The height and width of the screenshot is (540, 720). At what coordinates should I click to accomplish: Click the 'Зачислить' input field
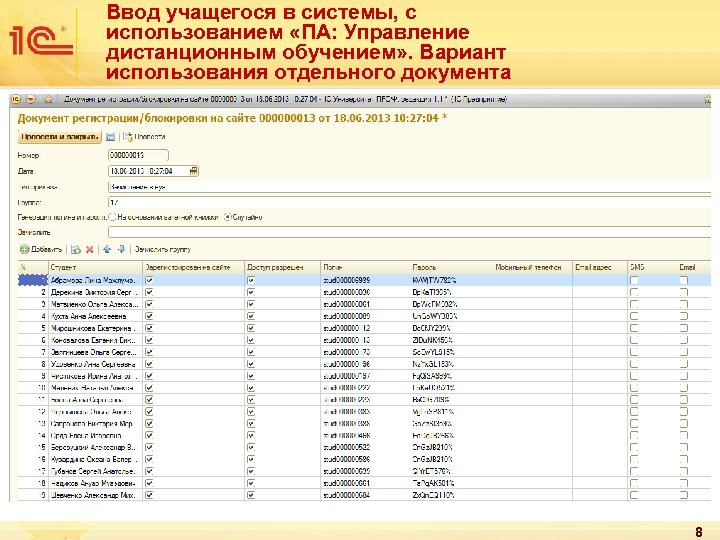tap(409, 232)
